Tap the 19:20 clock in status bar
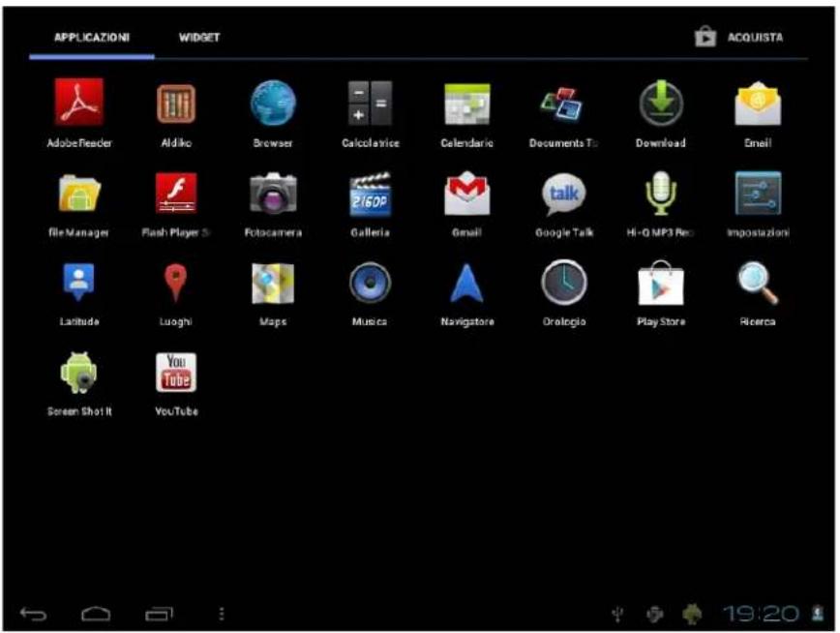This screenshot has height=633, width=840. pyautogui.click(x=762, y=614)
